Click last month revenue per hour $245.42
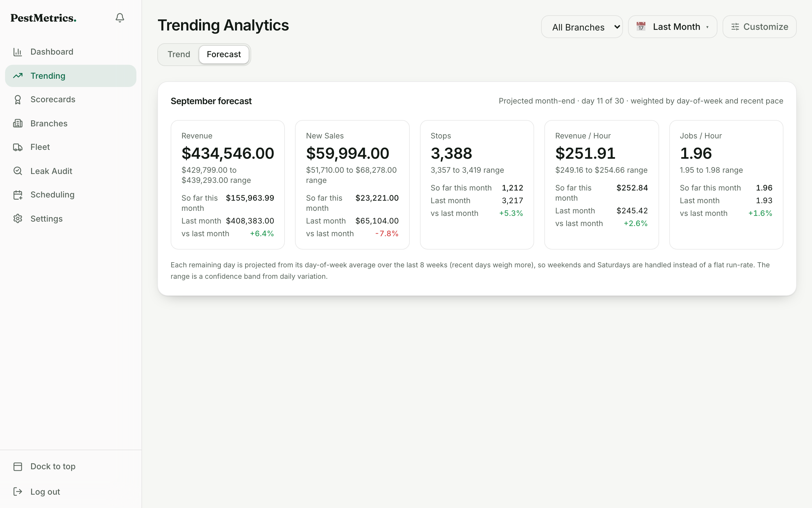Screen dimensions: 812x508 coord(632,211)
